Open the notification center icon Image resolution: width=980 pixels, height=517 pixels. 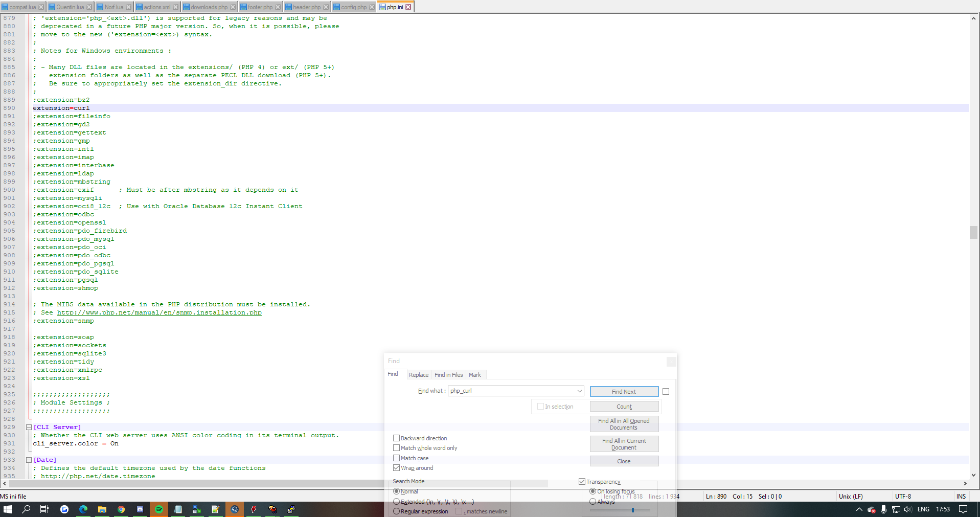(x=963, y=509)
